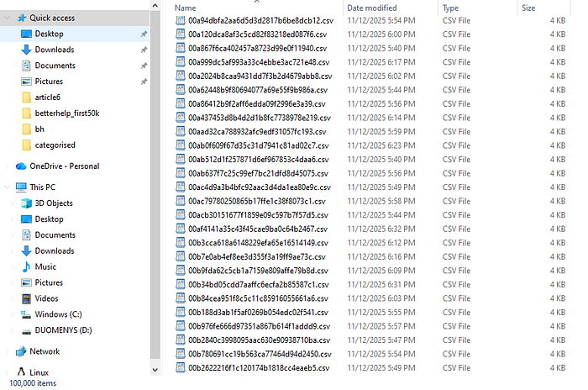Select file 00a2024b8caa9431dd7f3b2d4679abb8.csv
Screen dimensions: 588x390
point(260,76)
